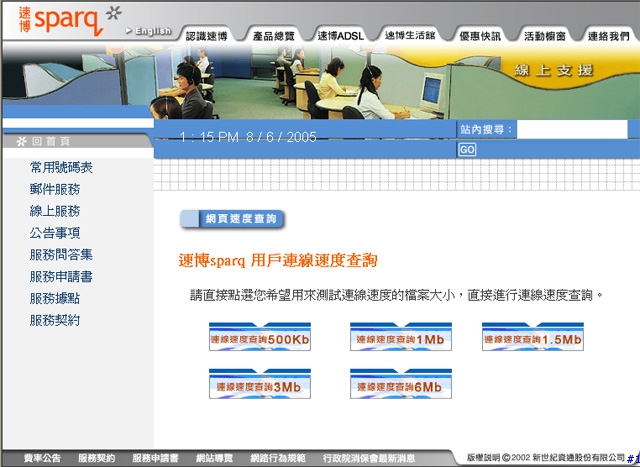Open the 認識速博 tab
Viewport: 640px width, 467px height.
click(206, 36)
